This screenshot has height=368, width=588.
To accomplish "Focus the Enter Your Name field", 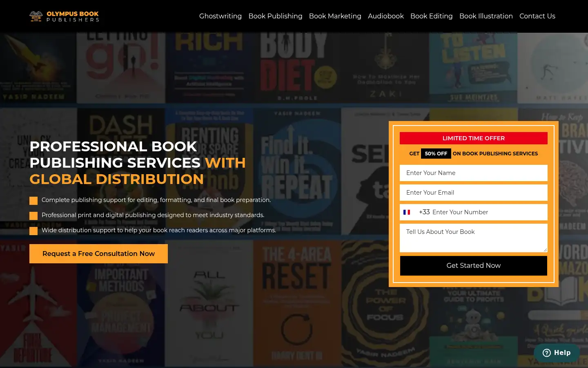I will point(474,173).
